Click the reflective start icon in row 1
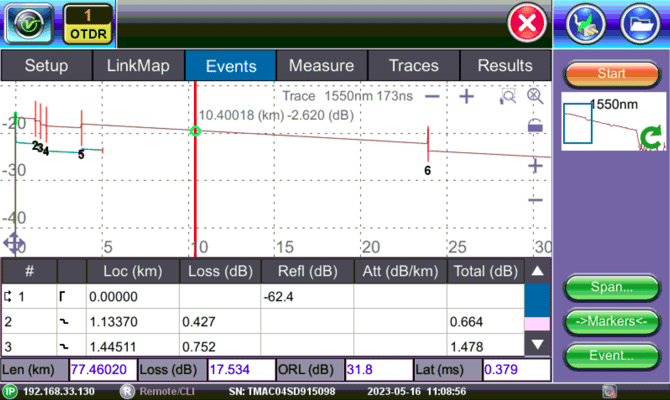 (x=62, y=296)
